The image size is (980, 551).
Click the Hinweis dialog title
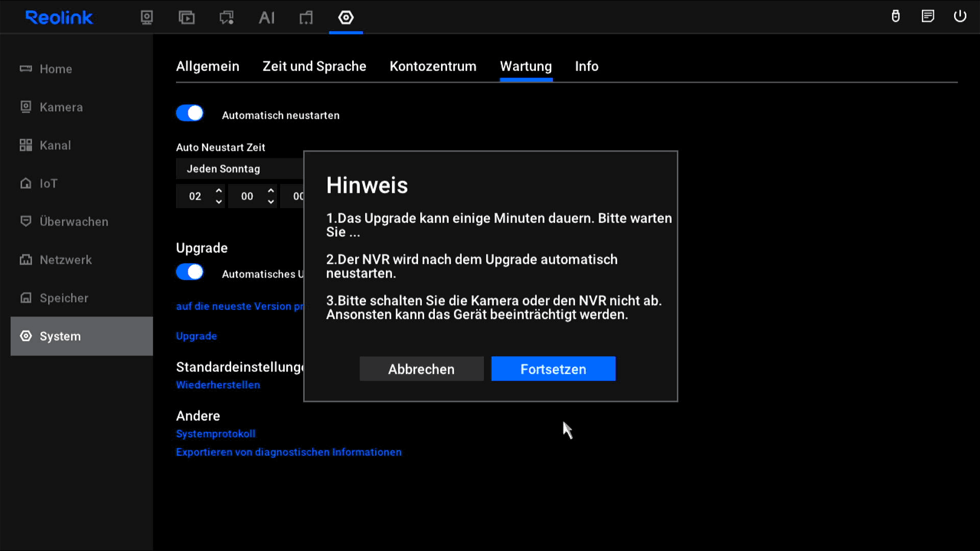coord(367,185)
